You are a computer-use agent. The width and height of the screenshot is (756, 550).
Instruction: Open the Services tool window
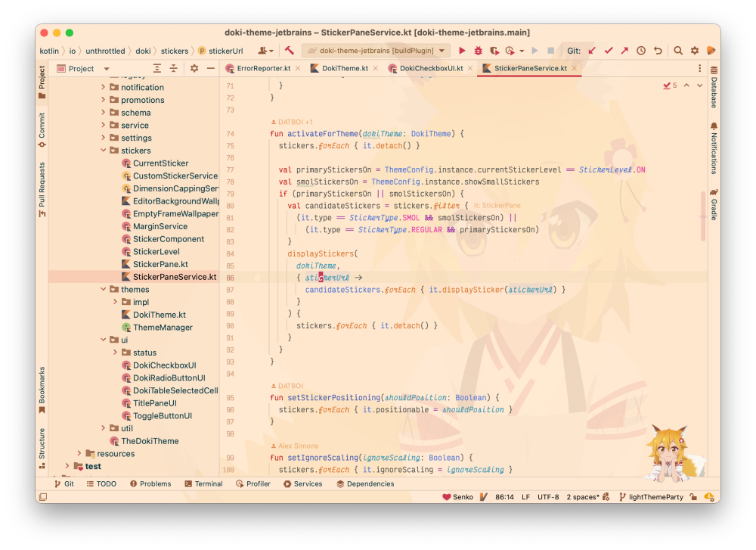303,484
